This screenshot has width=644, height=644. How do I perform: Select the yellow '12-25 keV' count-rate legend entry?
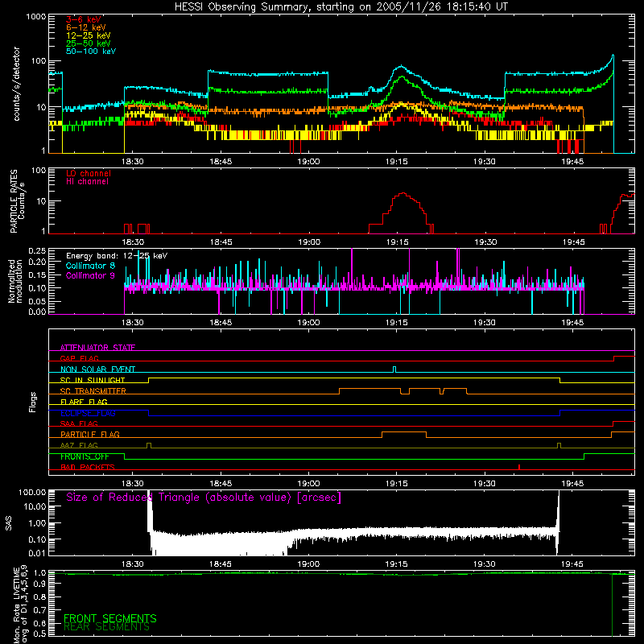click(89, 35)
